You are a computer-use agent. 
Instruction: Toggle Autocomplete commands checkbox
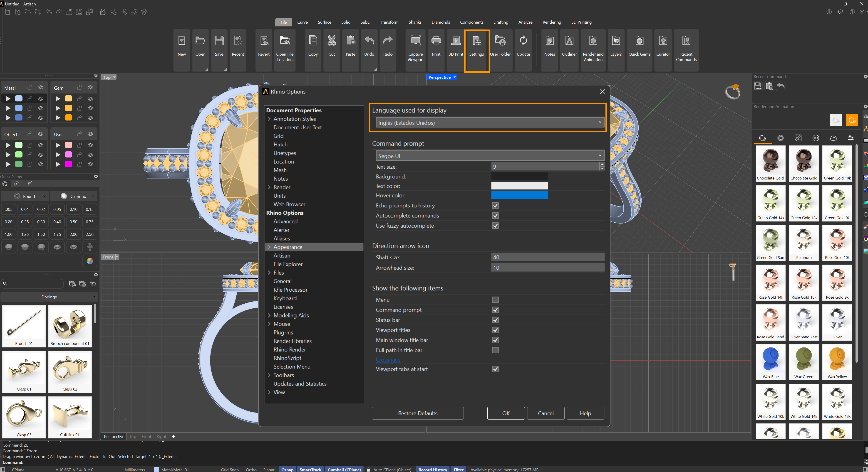(495, 216)
